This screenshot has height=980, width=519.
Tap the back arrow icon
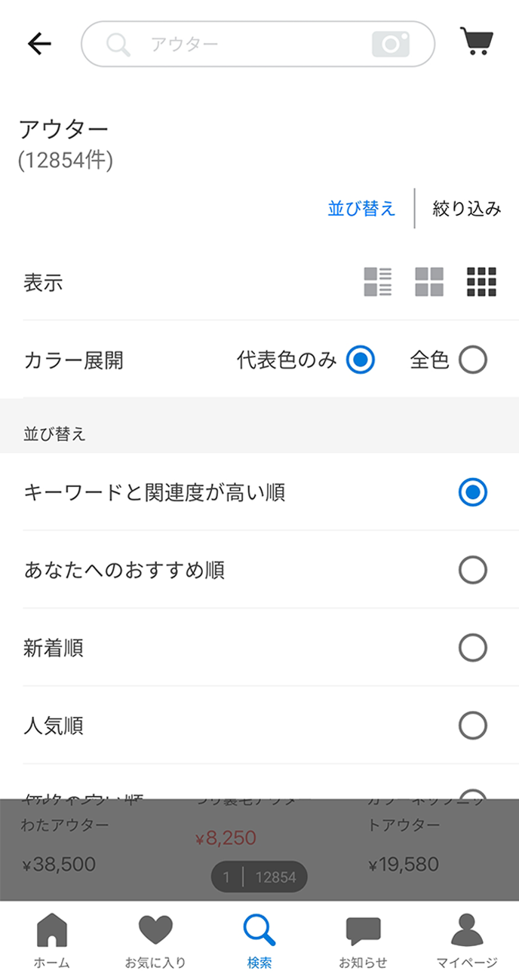pyautogui.click(x=39, y=44)
